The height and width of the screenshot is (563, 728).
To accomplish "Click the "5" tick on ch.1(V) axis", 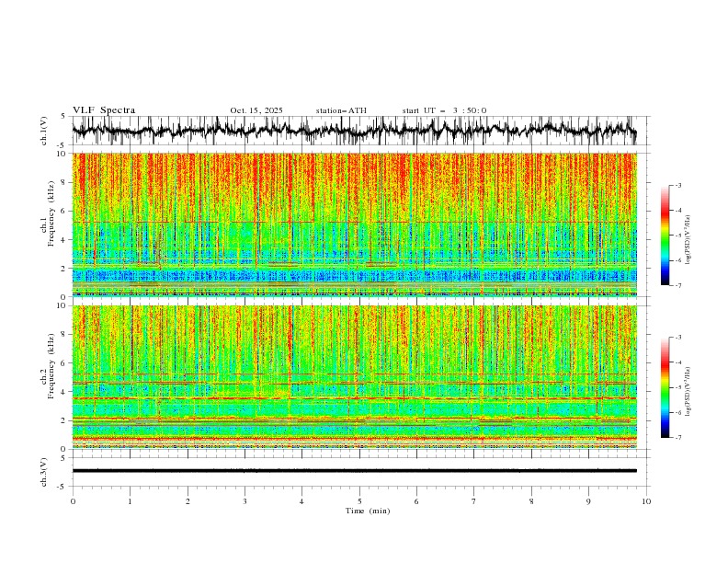I will tap(63, 117).
